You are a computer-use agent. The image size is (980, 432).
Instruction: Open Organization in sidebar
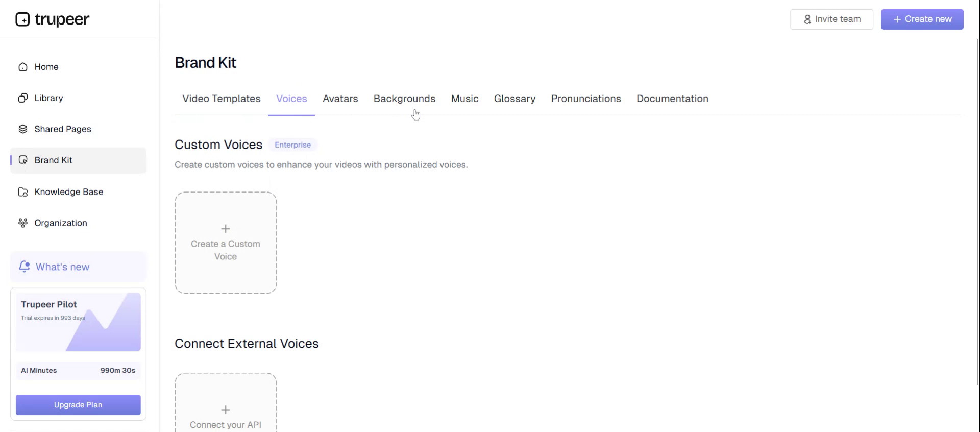(x=78, y=223)
